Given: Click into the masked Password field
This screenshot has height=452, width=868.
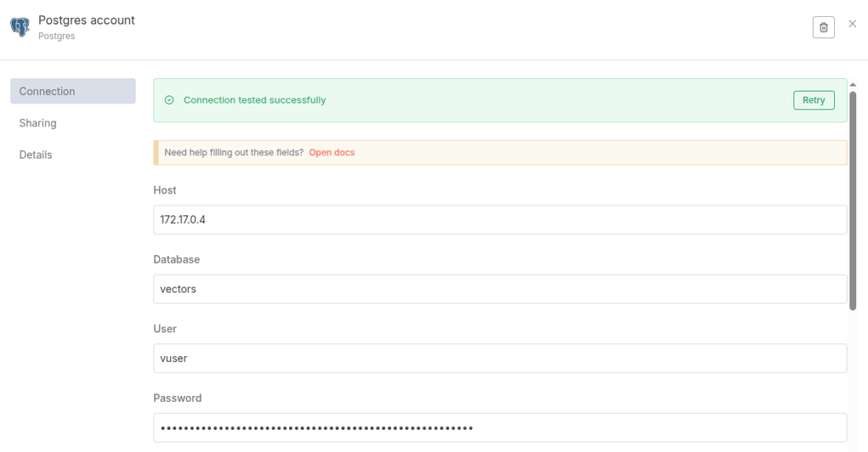Looking at the screenshot, I should tap(500, 427).
